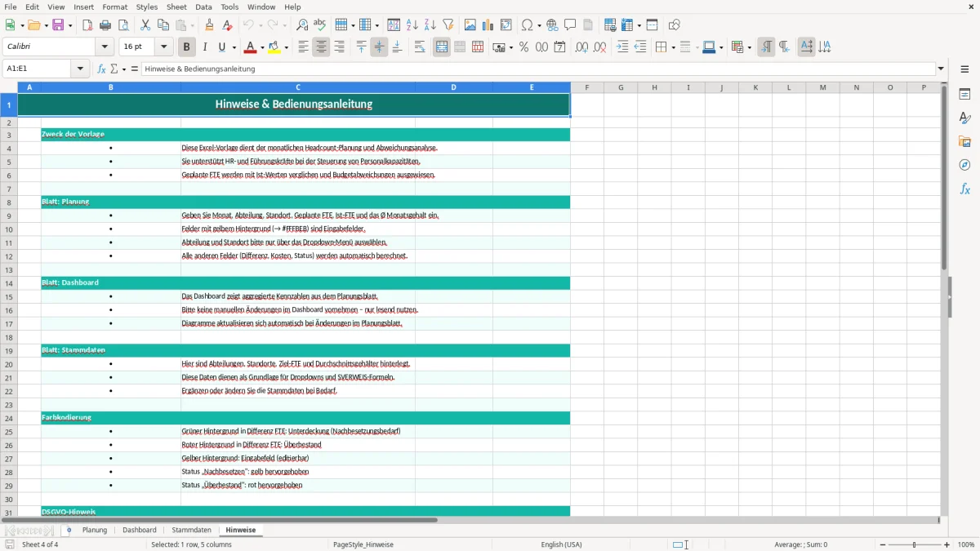The height and width of the screenshot is (551, 980).
Task: Open the Function Wizard
Action: point(101,69)
